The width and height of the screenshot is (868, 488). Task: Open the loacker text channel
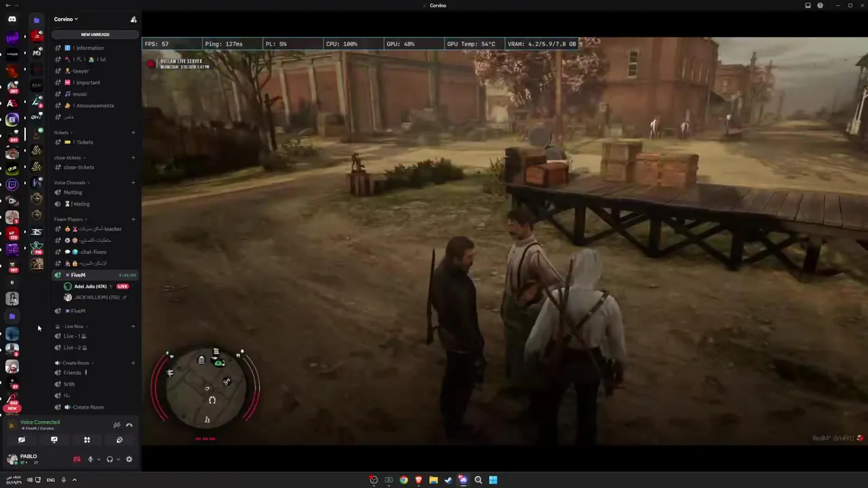pos(95,229)
